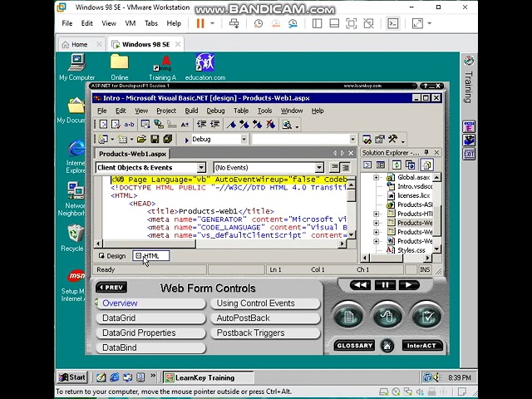The width and height of the screenshot is (532, 399).
Task: Click Refresh icon in Solution Explorer toolbar
Action: [397, 165]
